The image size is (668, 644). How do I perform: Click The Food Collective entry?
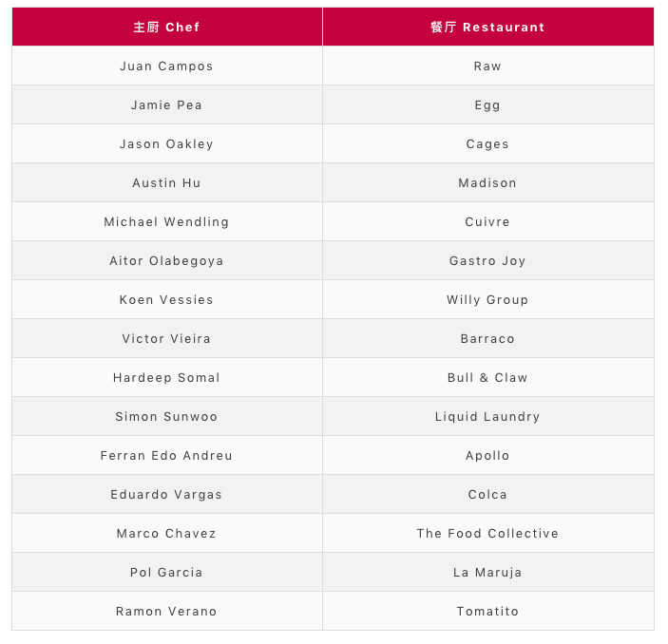tap(487, 533)
